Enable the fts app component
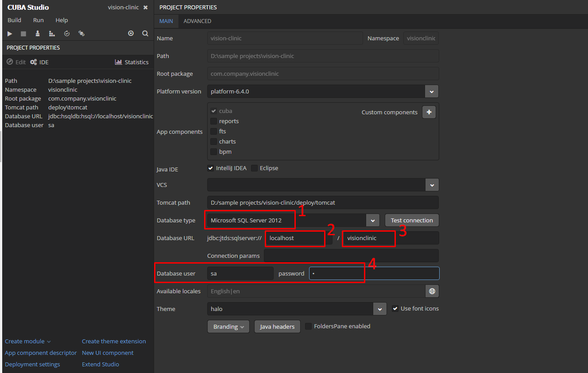The height and width of the screenshot is (373, 588). [213, 131]
